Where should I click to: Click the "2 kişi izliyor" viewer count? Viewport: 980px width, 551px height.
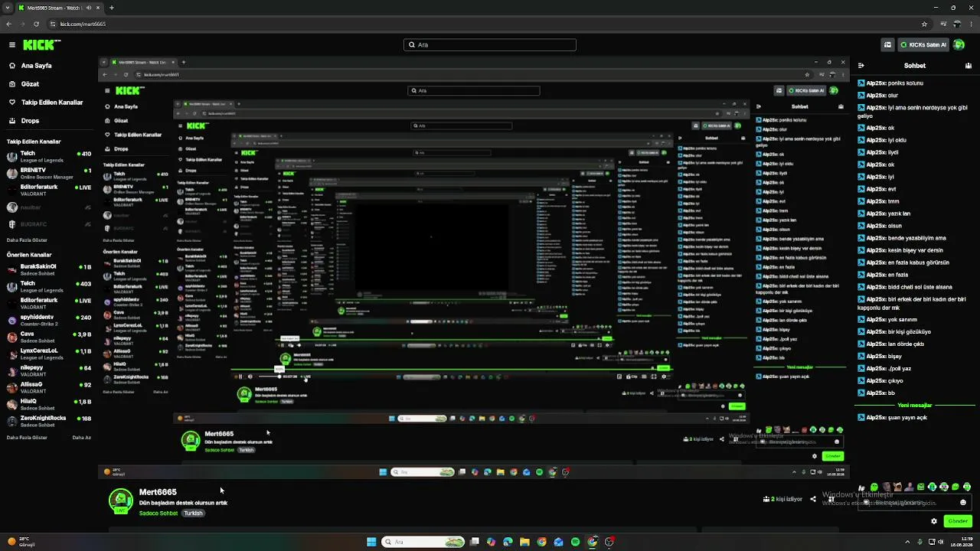coord(782,499)
